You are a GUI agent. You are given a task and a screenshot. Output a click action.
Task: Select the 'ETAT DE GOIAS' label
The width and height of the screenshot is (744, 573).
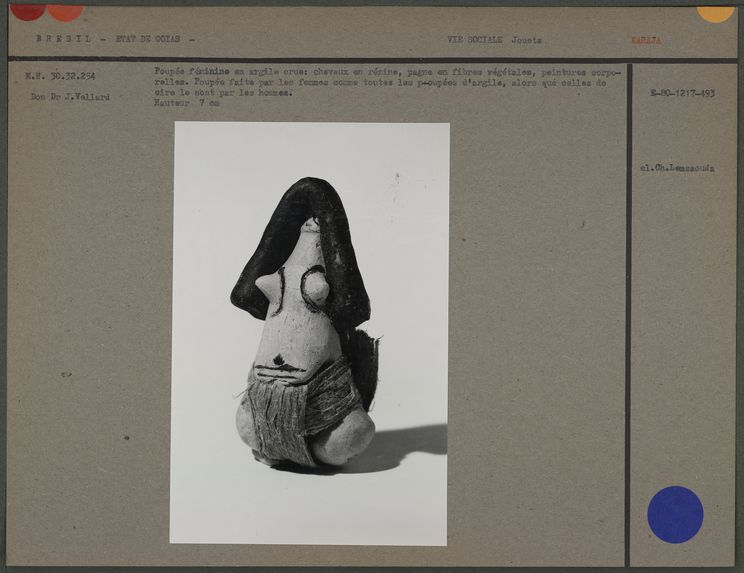click(150, 40)
